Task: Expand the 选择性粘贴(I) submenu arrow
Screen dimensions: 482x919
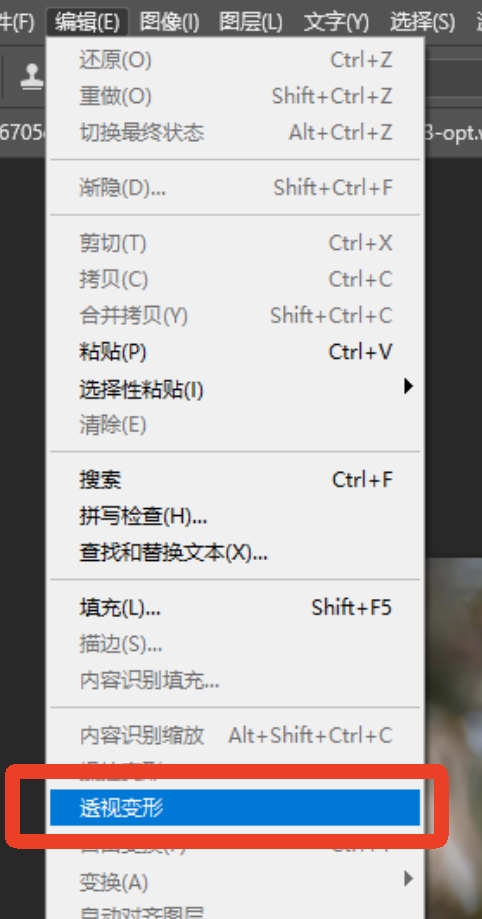Action: [x=409, y=386]
